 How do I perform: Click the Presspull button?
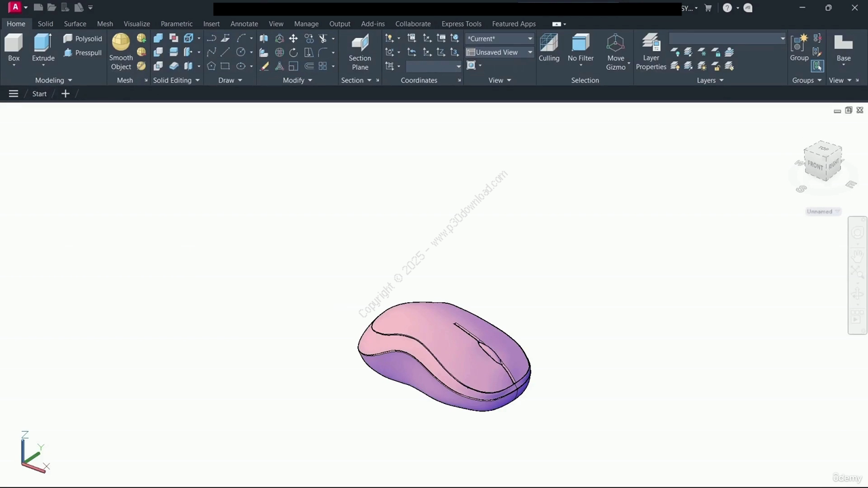[83, 52]
